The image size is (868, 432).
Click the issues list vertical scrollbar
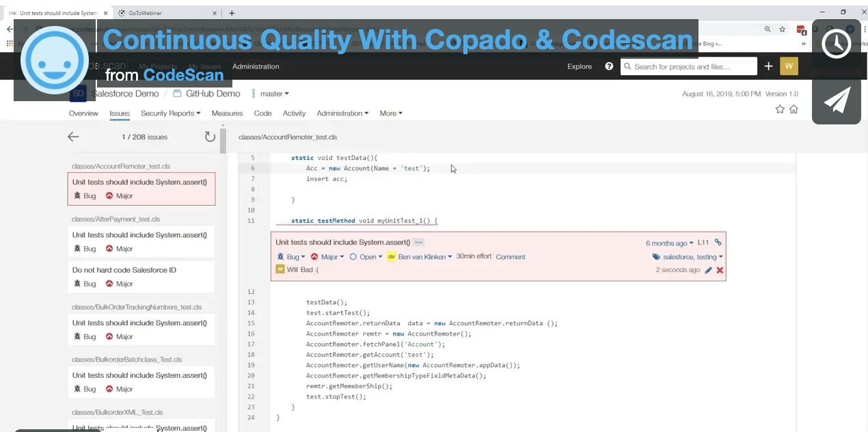coord(223,140)
